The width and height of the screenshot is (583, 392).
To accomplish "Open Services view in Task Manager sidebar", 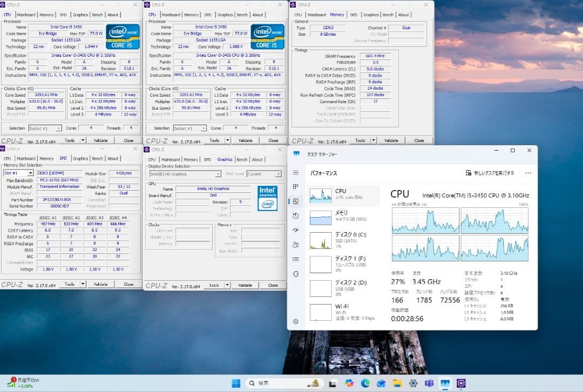I will click(296, 274).
